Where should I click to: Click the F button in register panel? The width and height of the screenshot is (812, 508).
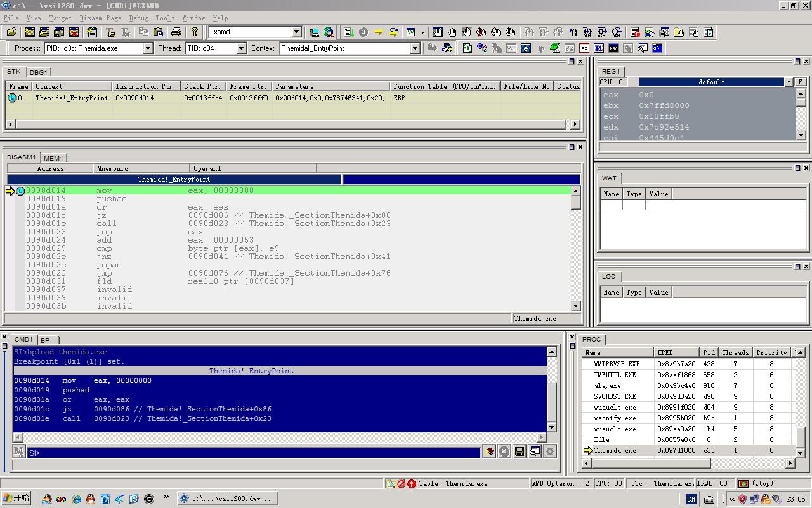pyautogui.click(x=800, y=82)
